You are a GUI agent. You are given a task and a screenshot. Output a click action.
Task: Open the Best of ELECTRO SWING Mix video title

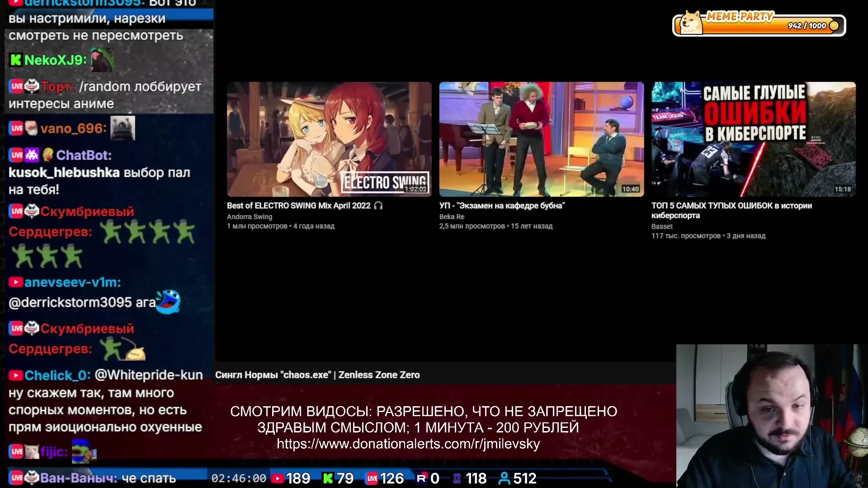click(x=299, y=206)
